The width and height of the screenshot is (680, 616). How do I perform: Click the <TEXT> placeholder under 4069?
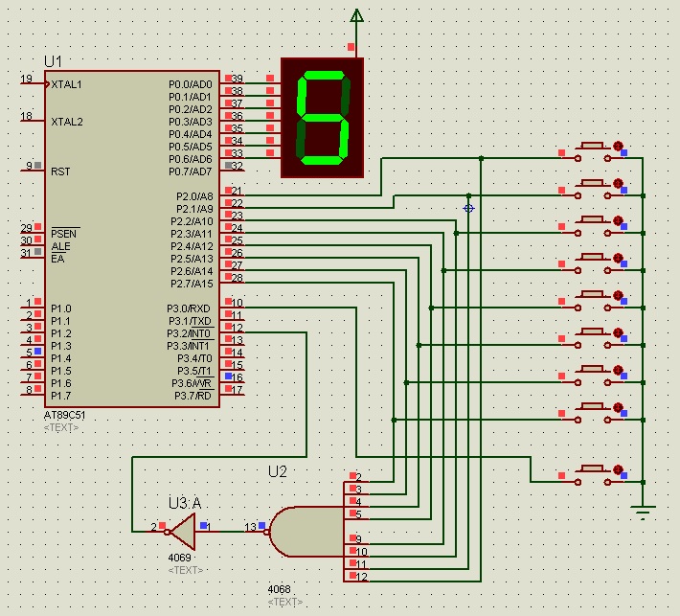[186, 570]
